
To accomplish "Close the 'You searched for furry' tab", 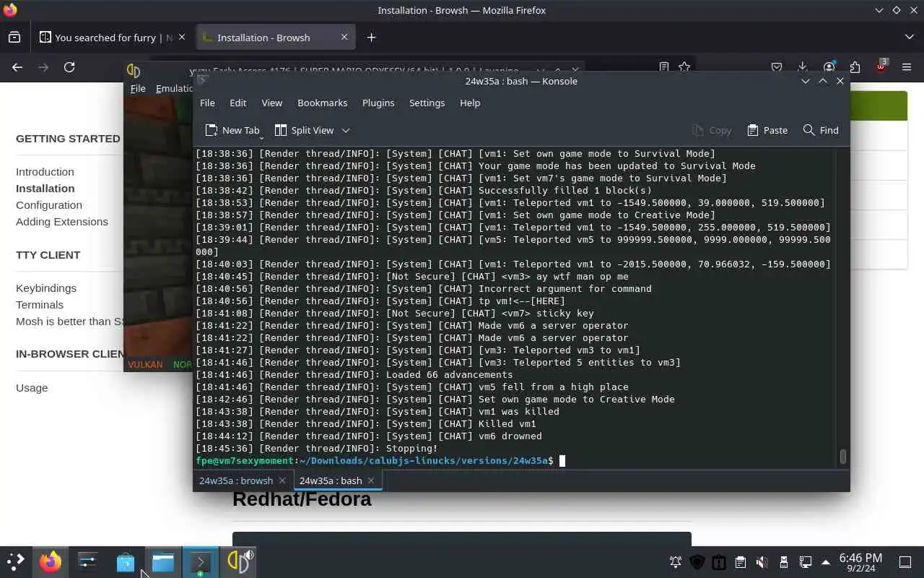I will [x=181, y=37].
